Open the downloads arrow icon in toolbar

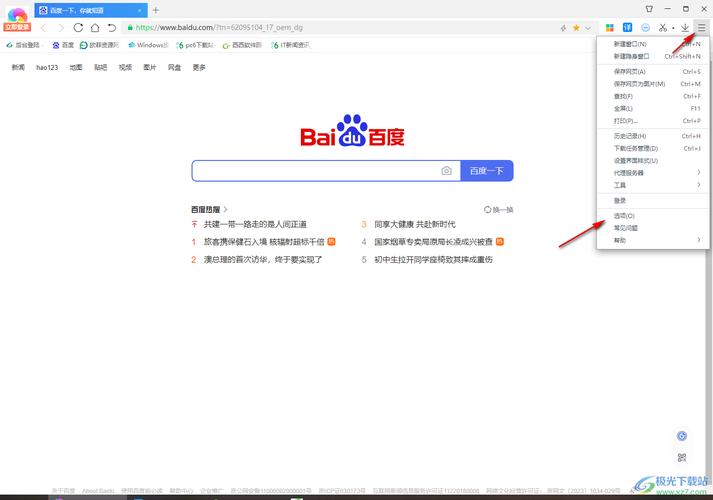pyautogui.click(x=685, y=28)
